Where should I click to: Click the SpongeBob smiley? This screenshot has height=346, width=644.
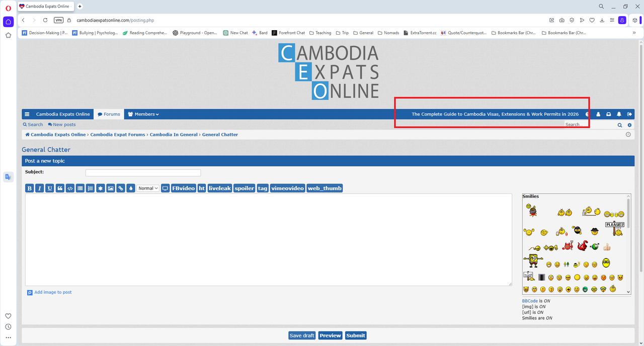533,261
